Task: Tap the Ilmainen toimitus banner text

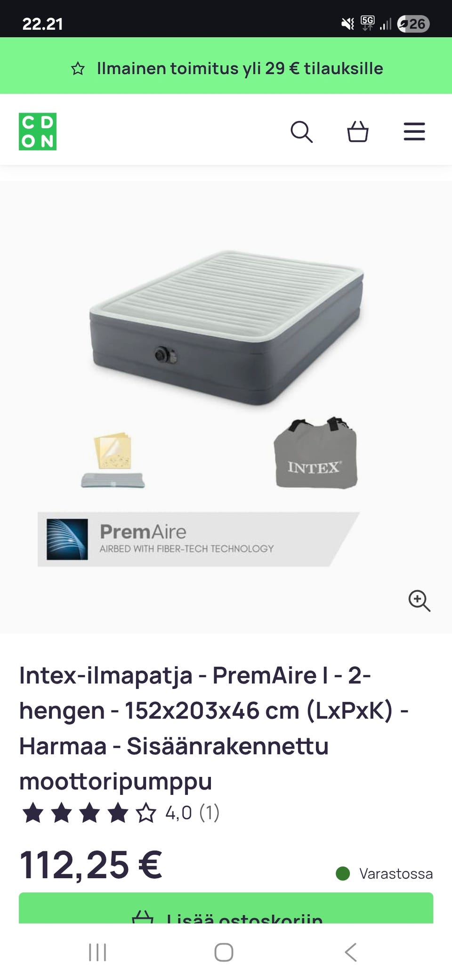Action: pos(240,68)
